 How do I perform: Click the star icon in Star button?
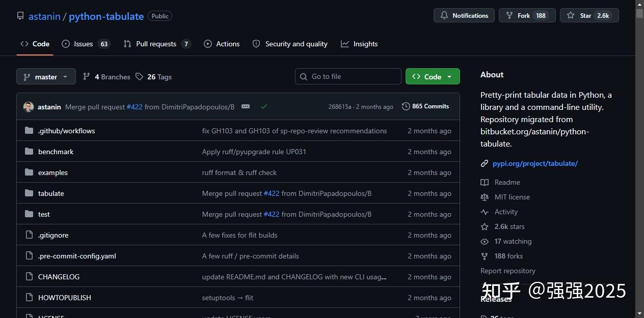(x=571, y=15)
